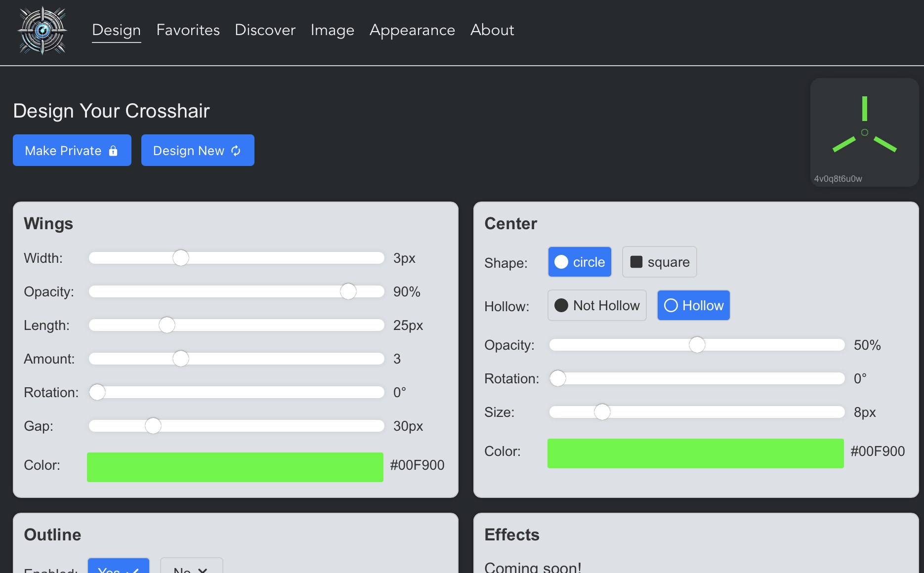
Task: Click the Center color swatch
Action: pos(695,453)
